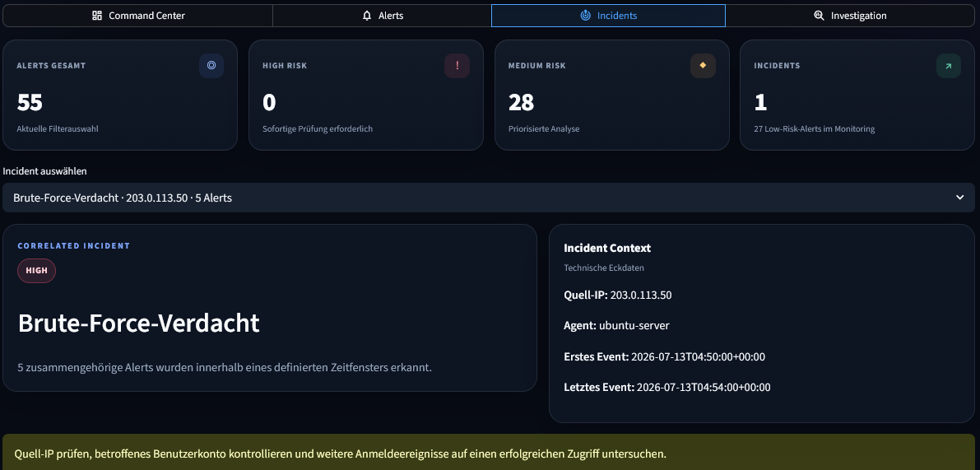Viewport: 980px width, 470px height.
Task: Click the target icon on Alerts Gesamt card
Action: click(211, 66)
